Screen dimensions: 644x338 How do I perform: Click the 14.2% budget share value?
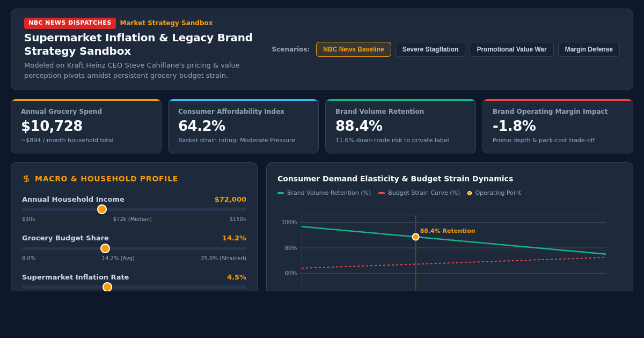234,238
